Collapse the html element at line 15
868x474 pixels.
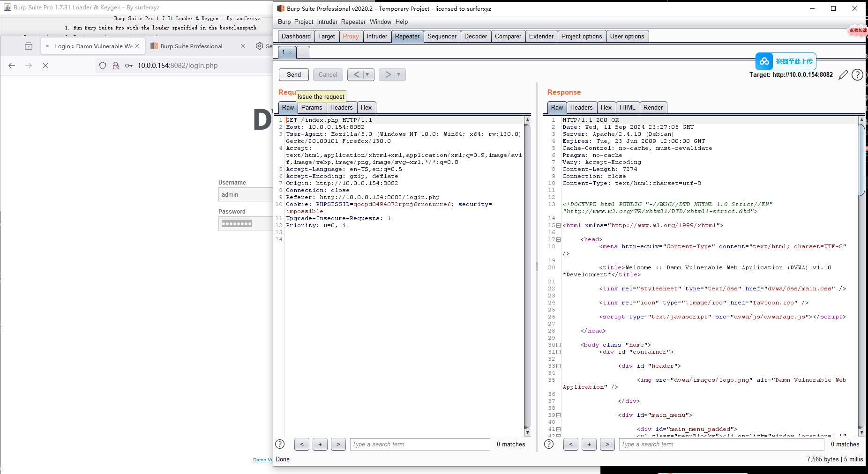pos(558,226)
